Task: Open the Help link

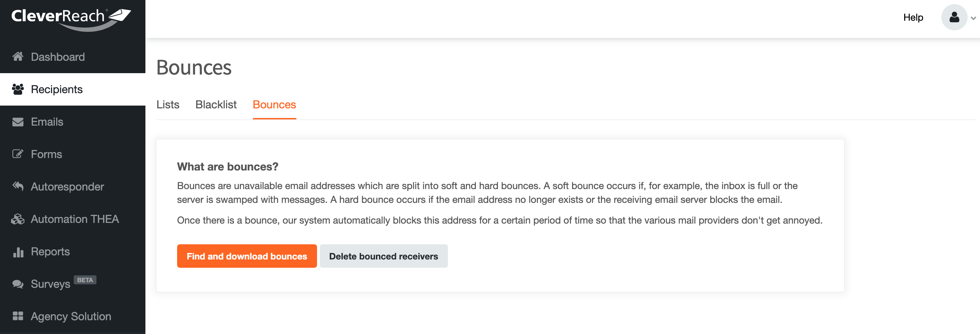Action: tap(913, 18)
